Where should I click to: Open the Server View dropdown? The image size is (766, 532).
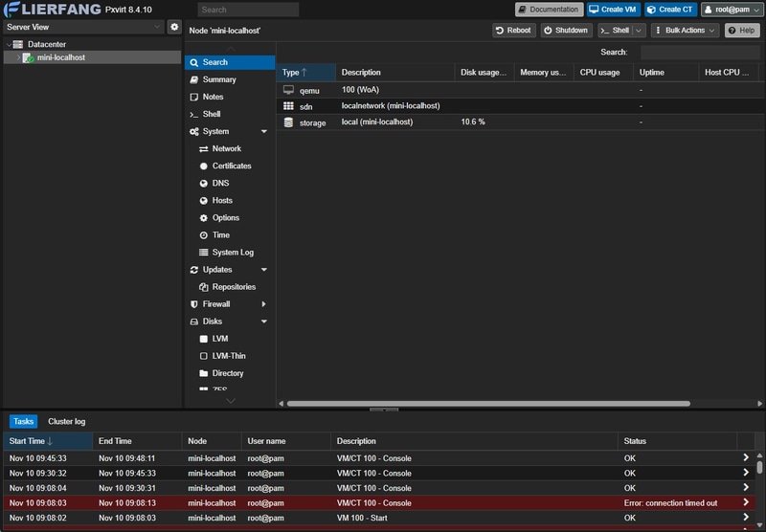(x=83, y=27)
